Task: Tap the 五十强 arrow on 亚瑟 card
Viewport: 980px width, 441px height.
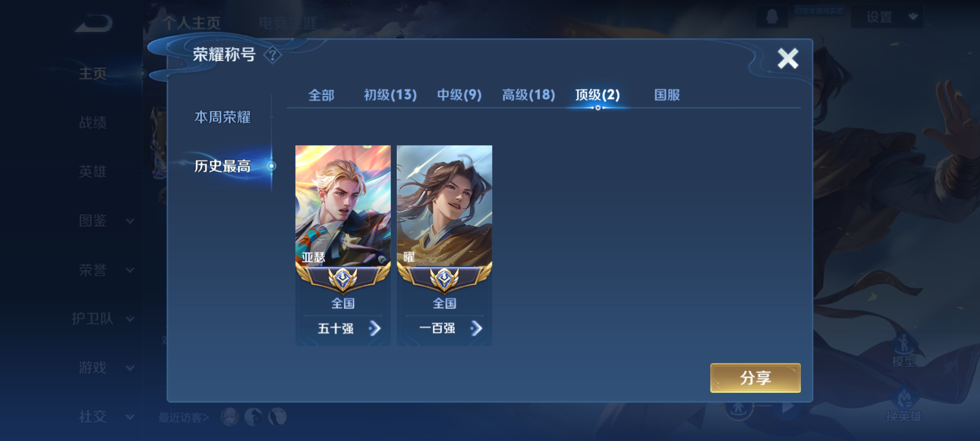Action: pyautogui.click(x=375, y=328)
